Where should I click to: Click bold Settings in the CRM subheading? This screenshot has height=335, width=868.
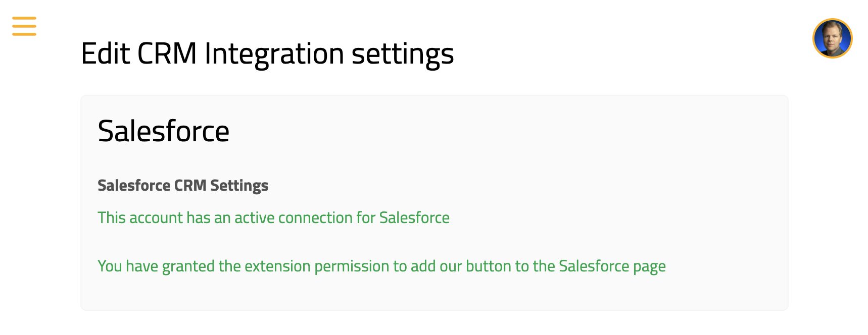(239, 186)
